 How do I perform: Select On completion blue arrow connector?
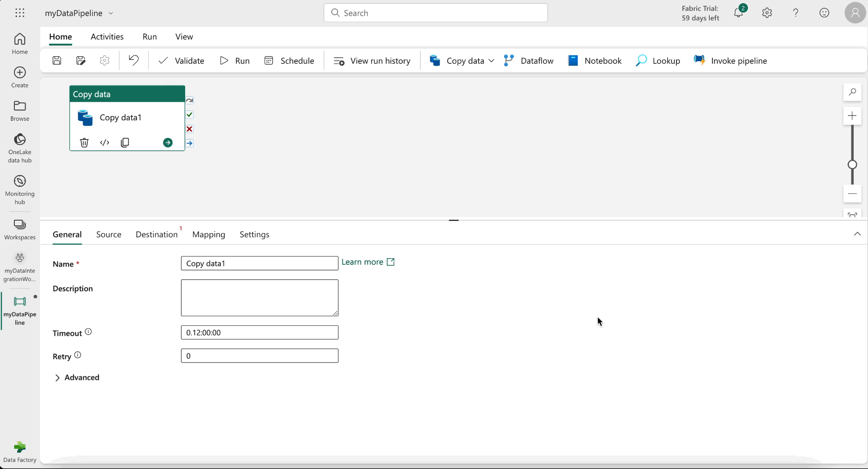coord(190,143)
